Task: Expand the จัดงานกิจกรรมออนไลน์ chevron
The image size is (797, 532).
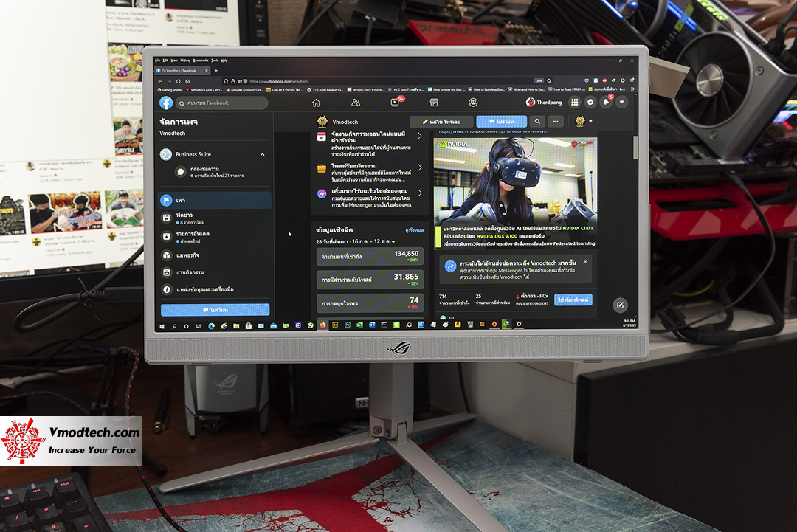Action: [419, 136]
